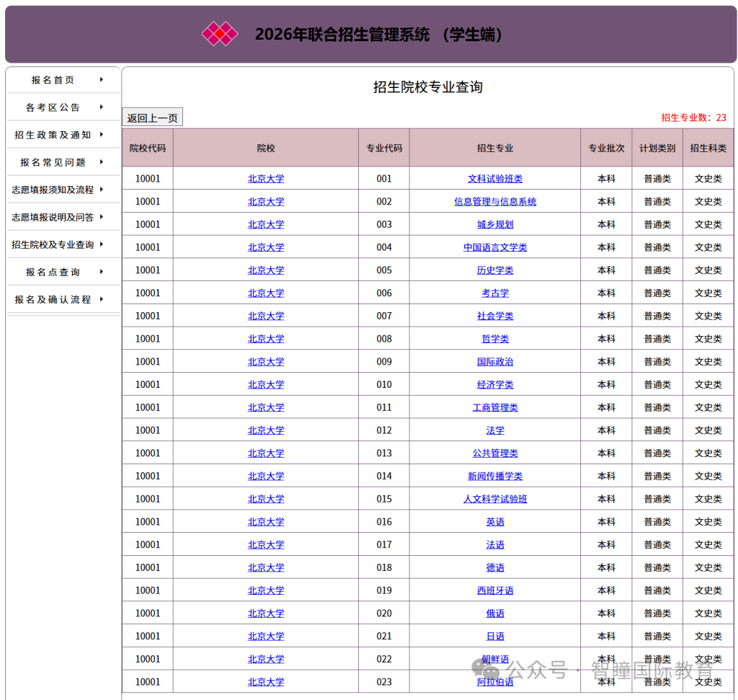Expand the arrow next to 招生政策及通知
This screenshot has height=700, width=738.
[x=101, y=134]
